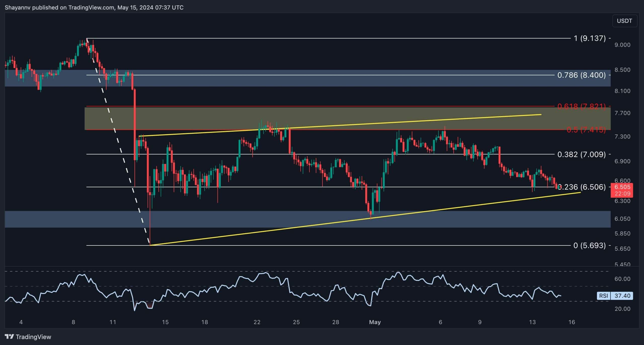Viewport: 644px width, 345px height.
Task: Click the olive shaded zone between 0.5 and 0.618
Action: (x=201, y=118)
